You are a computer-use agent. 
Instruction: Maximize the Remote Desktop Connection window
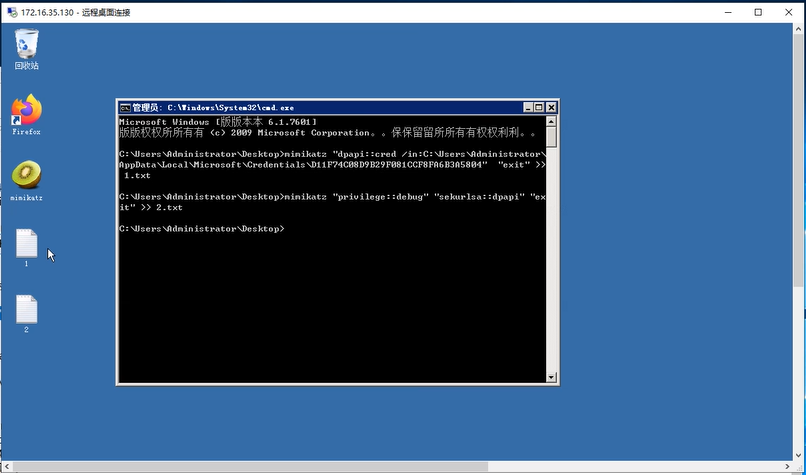coord(758,12)
